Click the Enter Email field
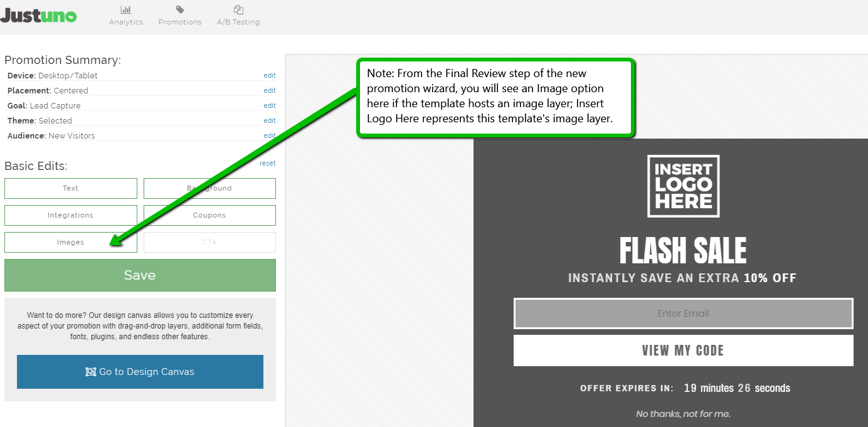The image size is (868, 427). pos(683,314)
